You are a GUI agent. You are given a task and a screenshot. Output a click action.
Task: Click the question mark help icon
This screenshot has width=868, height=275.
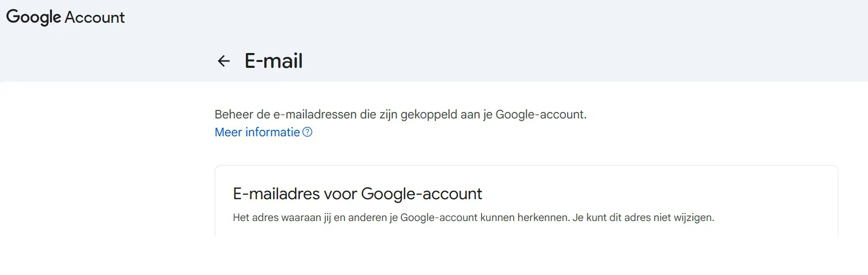[307, 132]
